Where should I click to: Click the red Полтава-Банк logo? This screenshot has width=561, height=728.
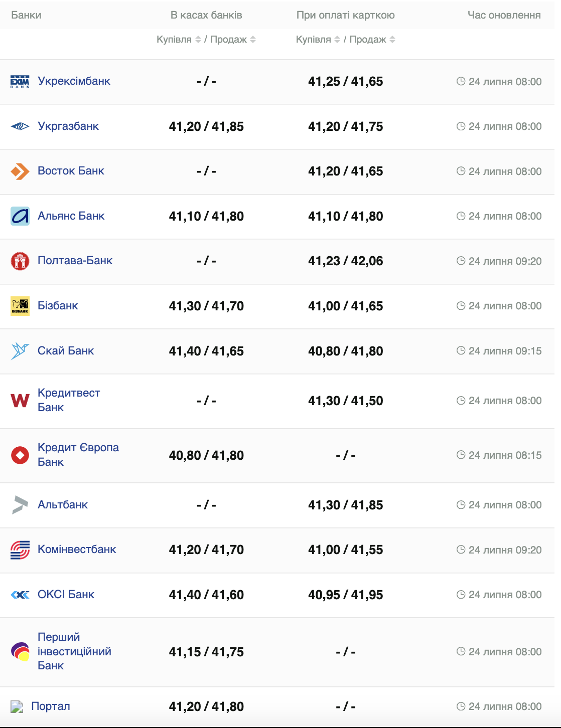click(x=20, y=261)
